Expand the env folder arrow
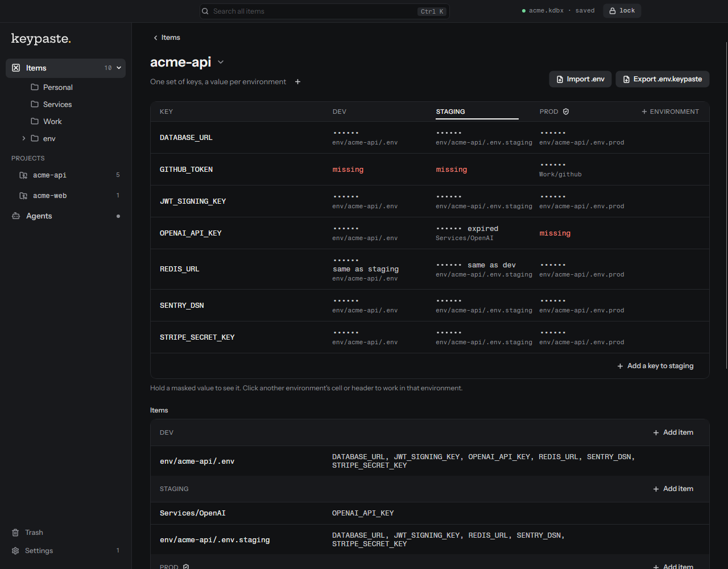 (x=23, y=138)
